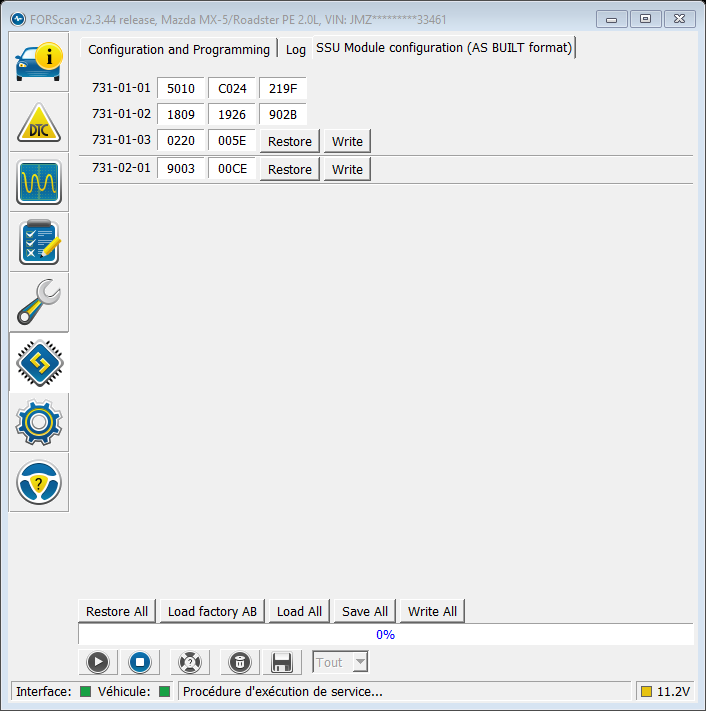The height and width of the screenshot is (711, 706).
Task: Click the 0% progress bar
Action: [386, 634]
